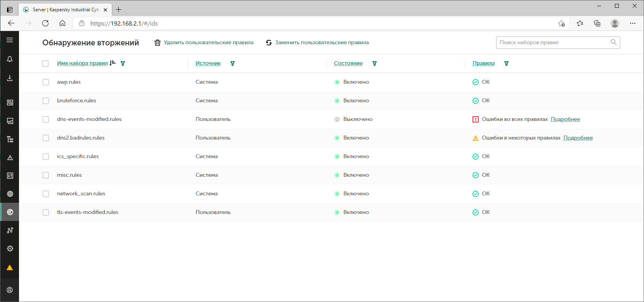The image size is (644, 302).
Task: Open Подробнее link for dns-events-modified.rules
Action: (x=565, y=119)
